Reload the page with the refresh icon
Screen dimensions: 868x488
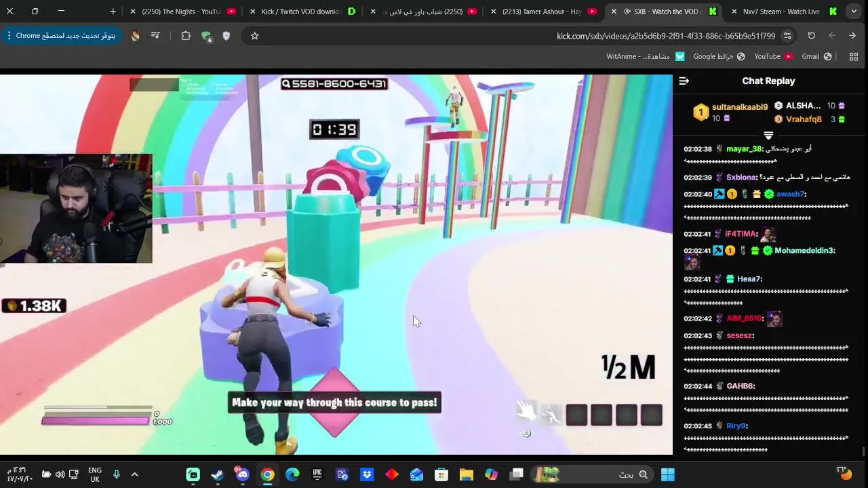(x=811, y=36)
